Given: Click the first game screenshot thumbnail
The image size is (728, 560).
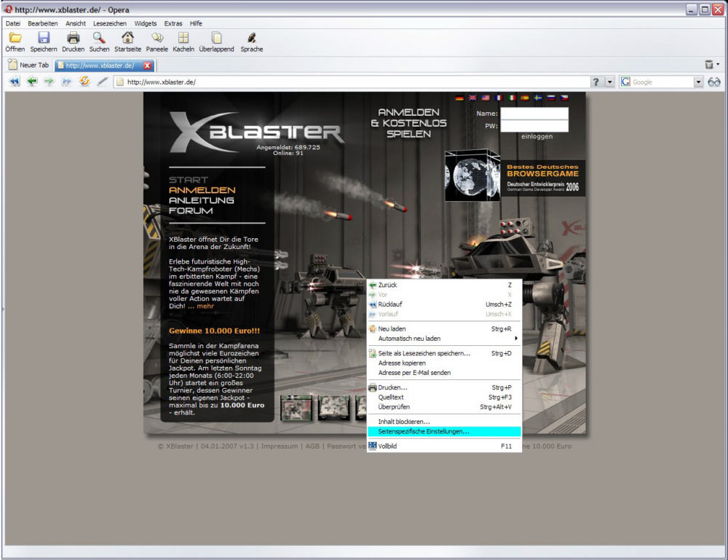Looking at the screenshot, I should click(296, 408).
